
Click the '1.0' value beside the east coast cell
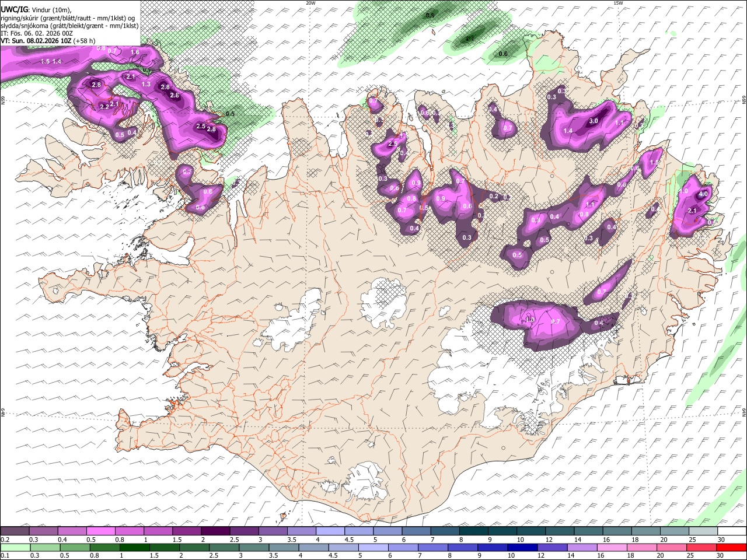[x=684, y=191]
